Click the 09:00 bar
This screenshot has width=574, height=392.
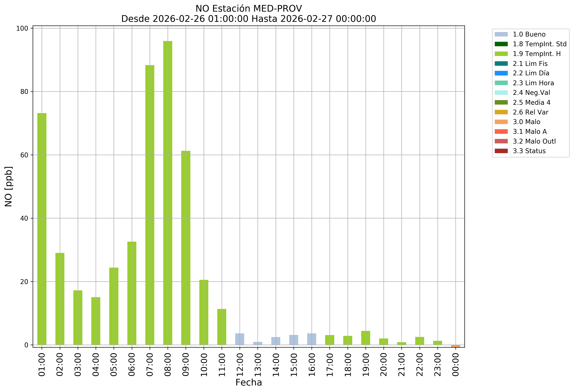(x=186, y=248)
